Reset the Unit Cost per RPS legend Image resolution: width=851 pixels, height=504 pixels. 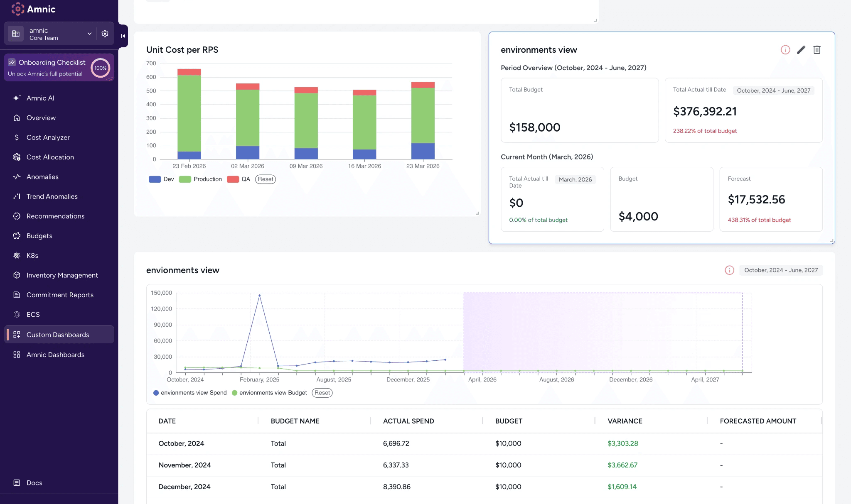pyautogui.click(x=265, y=179)
